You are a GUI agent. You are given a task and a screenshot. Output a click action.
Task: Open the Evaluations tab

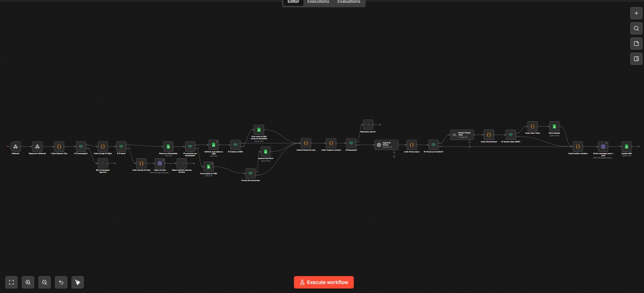tap(349, 2)
